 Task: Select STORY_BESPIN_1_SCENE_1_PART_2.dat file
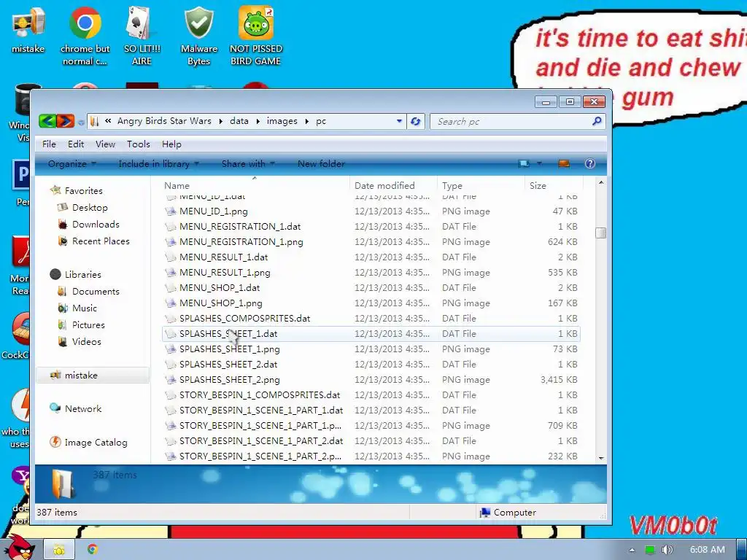[x=261, y=440]
